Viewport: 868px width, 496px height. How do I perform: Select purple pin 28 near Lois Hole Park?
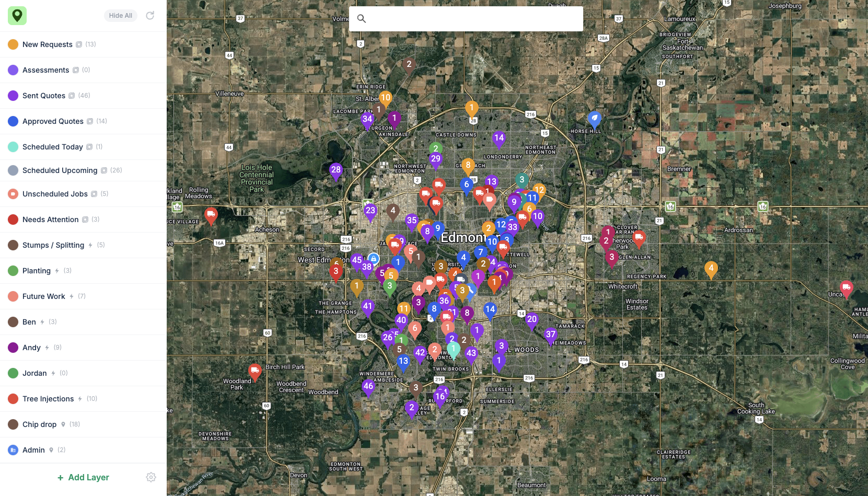coord(336,171)
